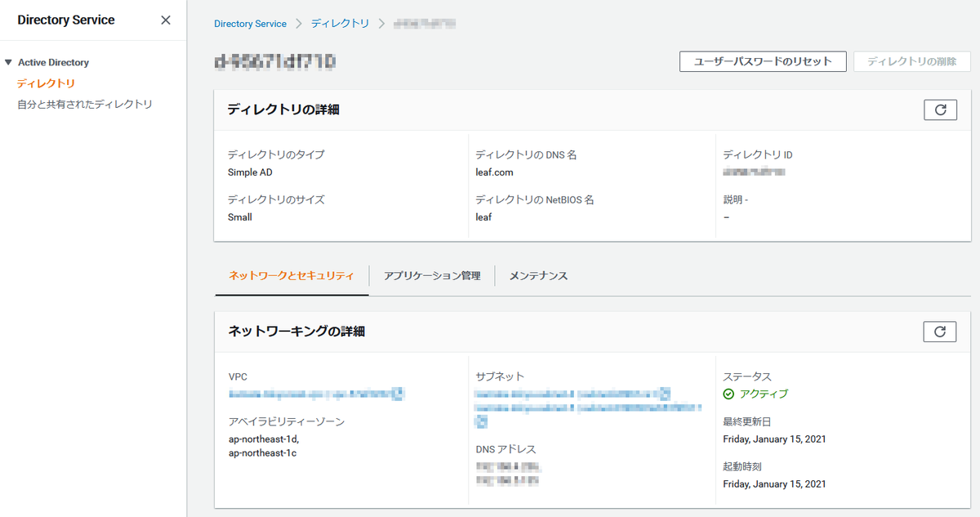Screen dimensions: 980x517
Task: Select ap-northeast-1d availability zone text
Action: point(264,439)
